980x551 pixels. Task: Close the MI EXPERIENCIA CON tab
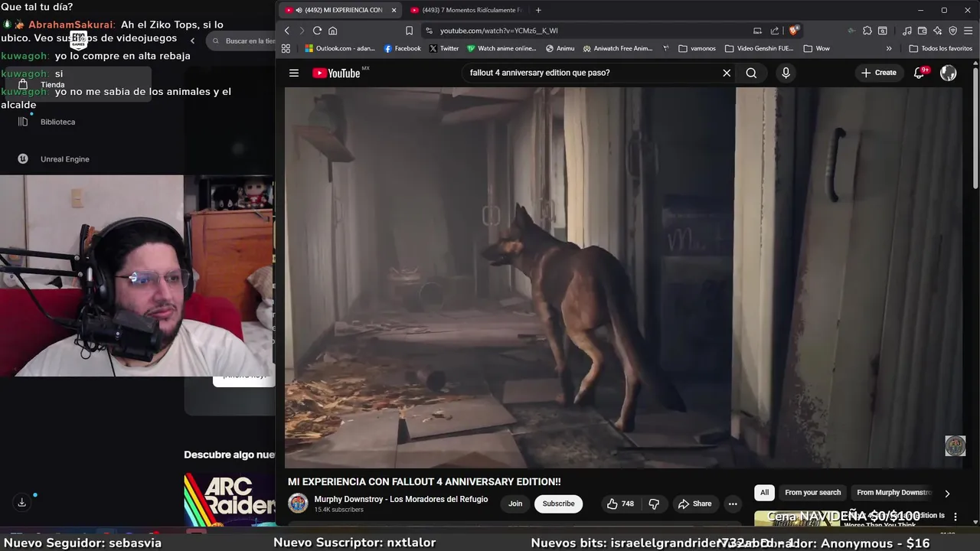tap(394, 10)
